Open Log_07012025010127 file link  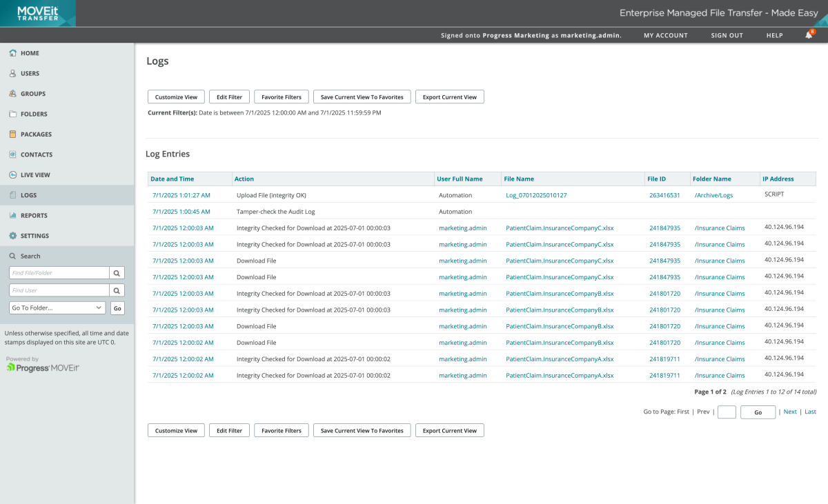coord(536,195)
